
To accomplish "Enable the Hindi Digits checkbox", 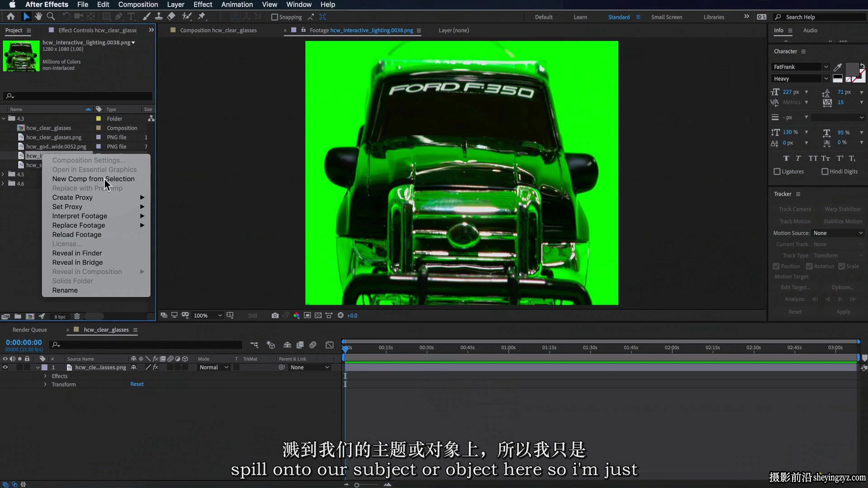I will click(825, 172).
